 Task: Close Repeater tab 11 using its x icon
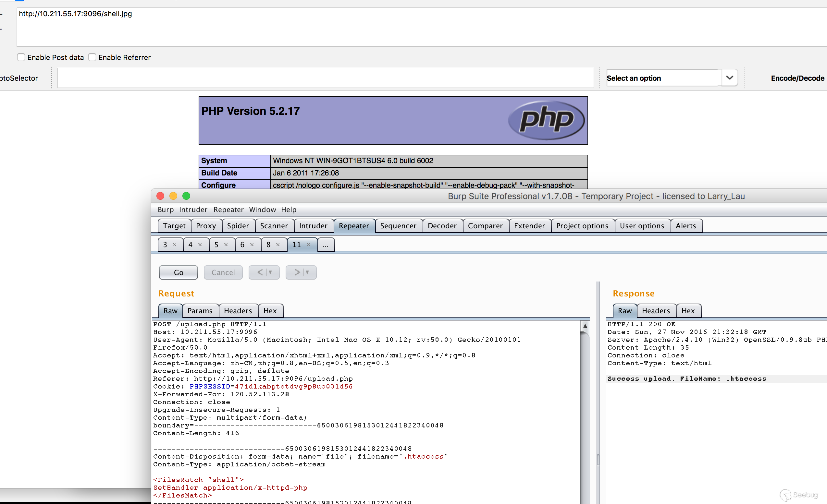pyautogui.click(x=308, y=245)
